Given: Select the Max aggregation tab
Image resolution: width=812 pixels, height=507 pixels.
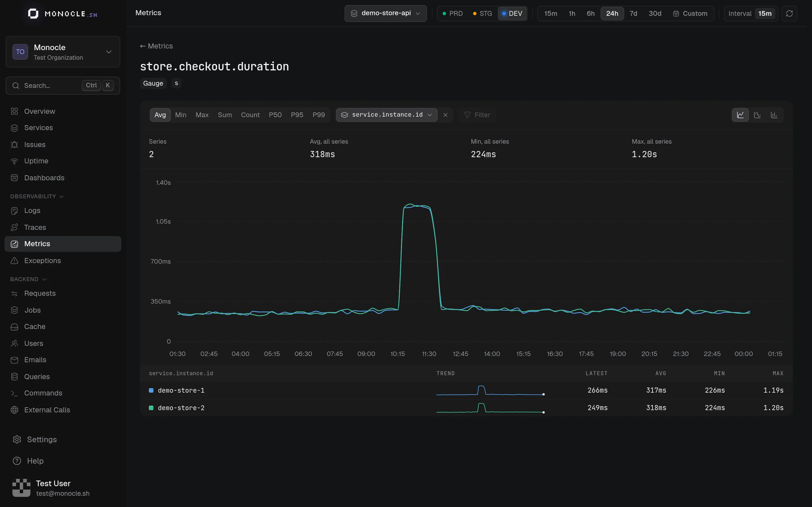Looking at the screenshot, I should click(202, 115).
